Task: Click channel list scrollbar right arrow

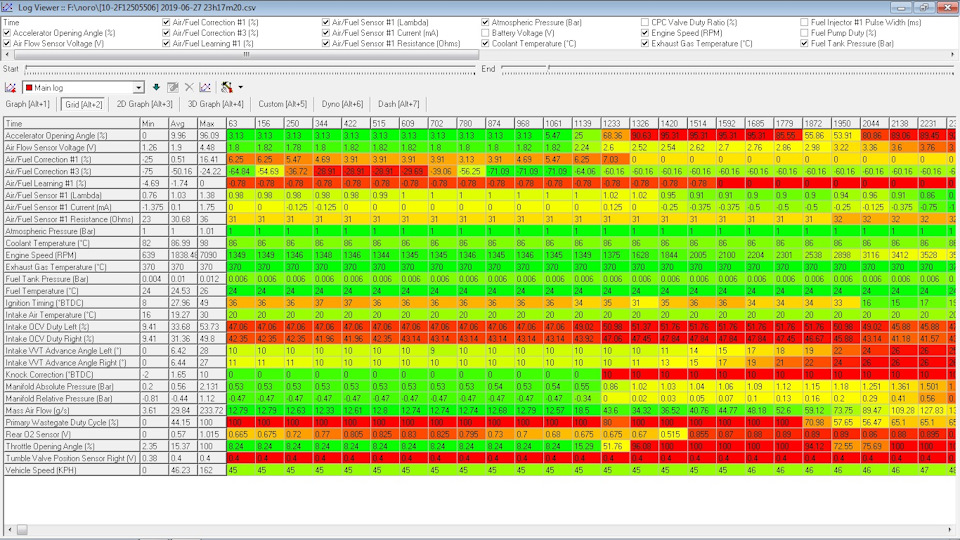Action: [953, 54]
